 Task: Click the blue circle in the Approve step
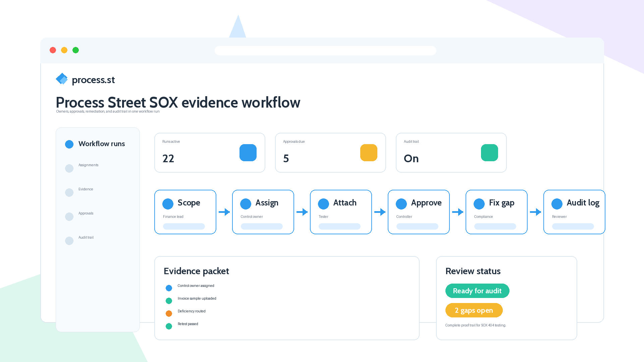click(401, 204)
